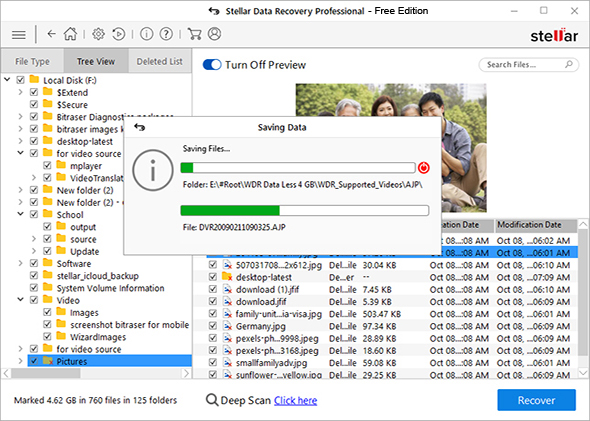Select the stellar_icloud_backup folder
The image size is (590, 421).
98,276
